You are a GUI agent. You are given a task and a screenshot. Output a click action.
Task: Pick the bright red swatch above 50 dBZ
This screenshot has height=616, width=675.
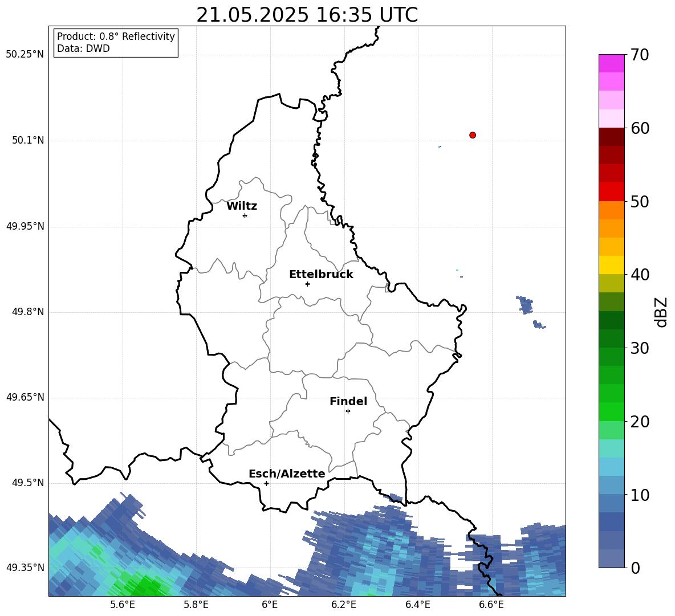coord(611,192)
